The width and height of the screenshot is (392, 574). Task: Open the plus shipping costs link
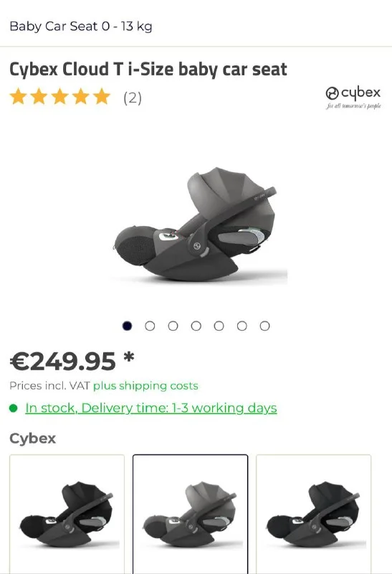pos(145,386)
